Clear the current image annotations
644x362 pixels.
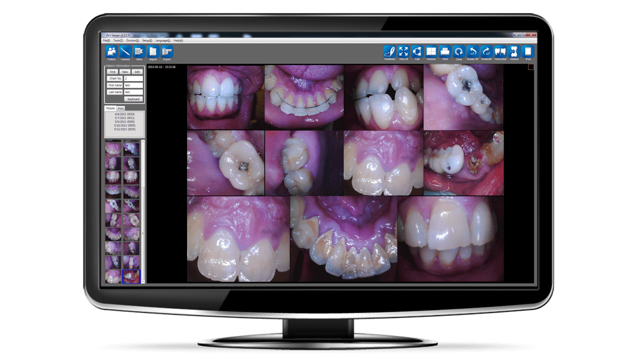459,51
